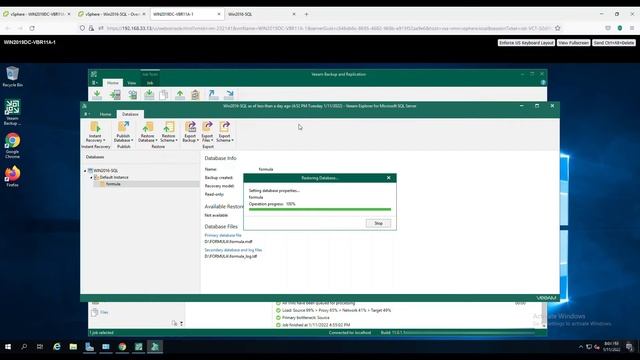The image size is (640, 360).
Task: Click the CDP Policy icon in Veeam Backup ribbon
Action: (x=132, y=95)
